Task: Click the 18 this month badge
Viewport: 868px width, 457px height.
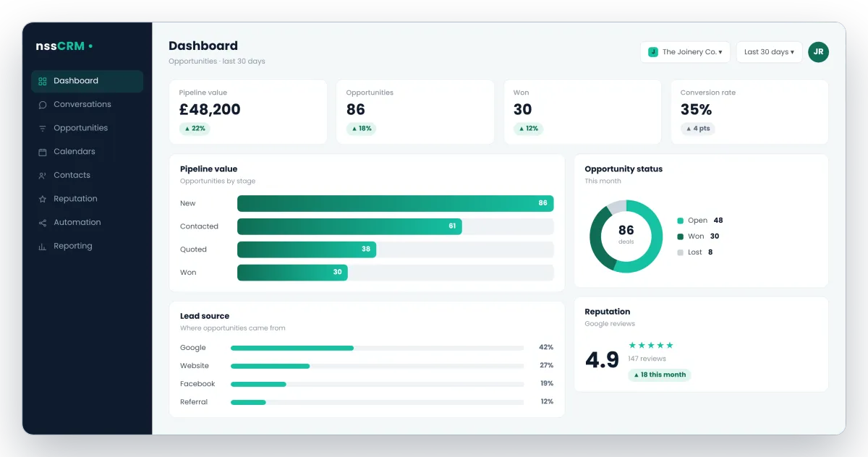Action: click(x=660, y=375)
